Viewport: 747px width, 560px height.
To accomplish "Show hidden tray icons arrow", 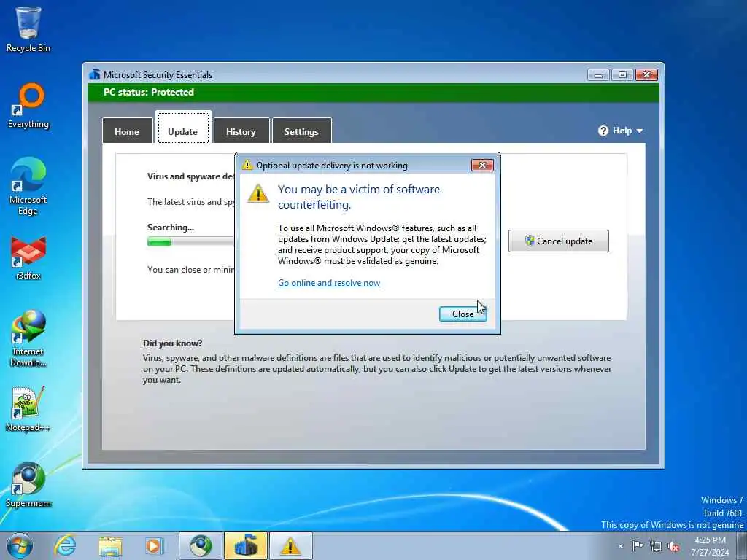I will [620, 546].
